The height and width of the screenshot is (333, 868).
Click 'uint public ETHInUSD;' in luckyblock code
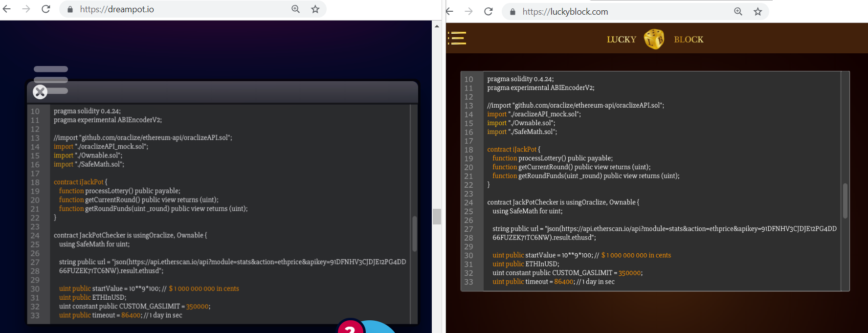[x=526, y=264]
